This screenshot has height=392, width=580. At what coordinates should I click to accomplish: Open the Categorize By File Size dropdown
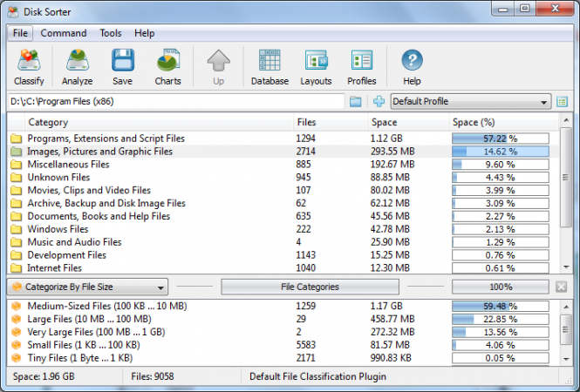pyautogui.click(x=87, y=287)
